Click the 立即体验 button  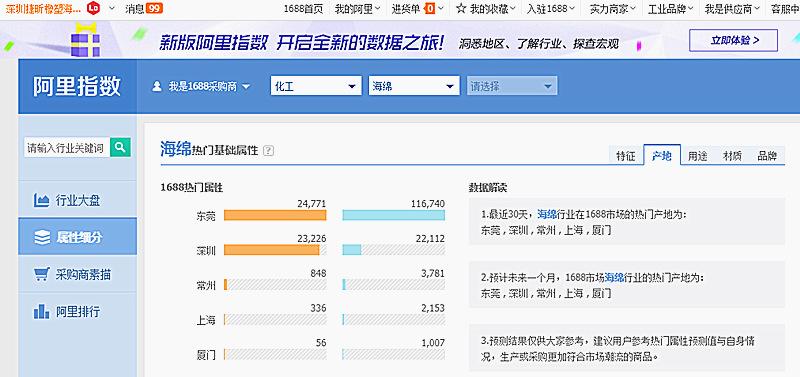click(x=733, y=40)
